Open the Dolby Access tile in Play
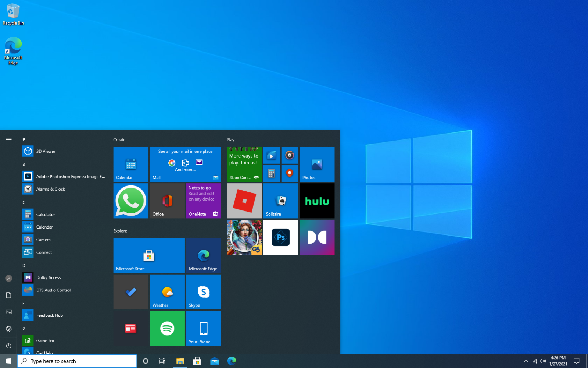 (317, 237)
